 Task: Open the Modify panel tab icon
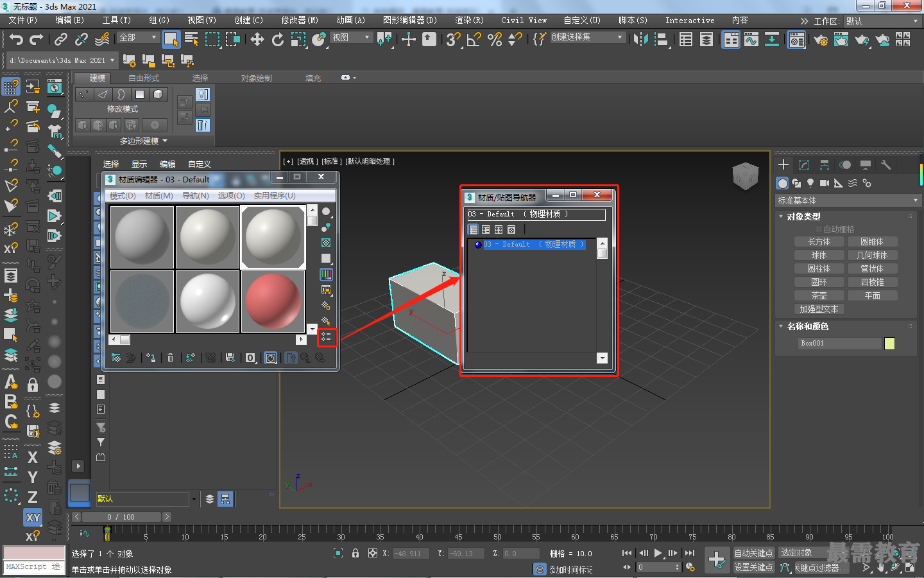click(804, 165)
